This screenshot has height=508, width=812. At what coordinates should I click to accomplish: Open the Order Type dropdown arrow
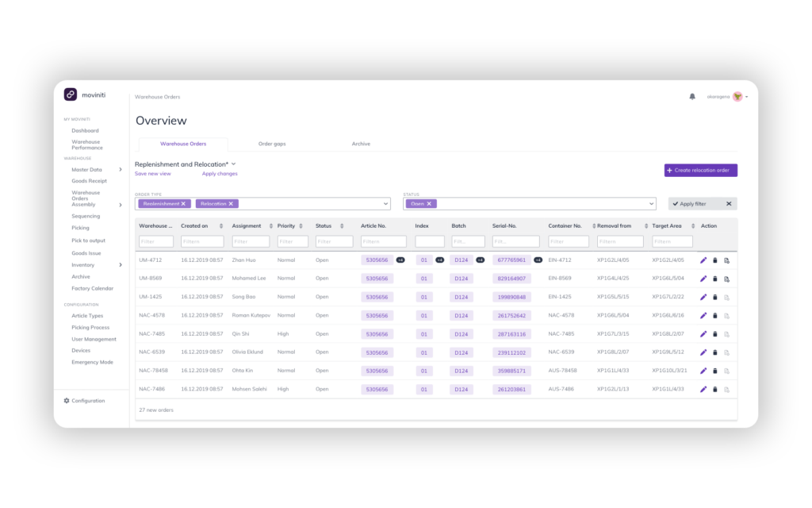point(386,204)
